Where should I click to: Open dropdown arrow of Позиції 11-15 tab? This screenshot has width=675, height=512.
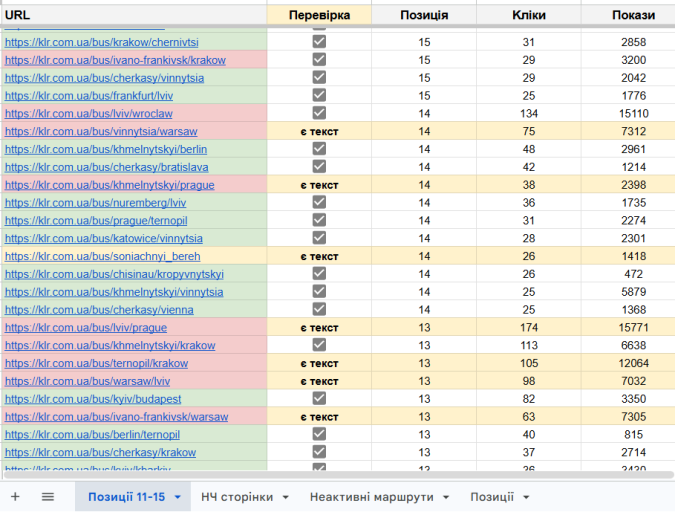click(x=177, y=497)
